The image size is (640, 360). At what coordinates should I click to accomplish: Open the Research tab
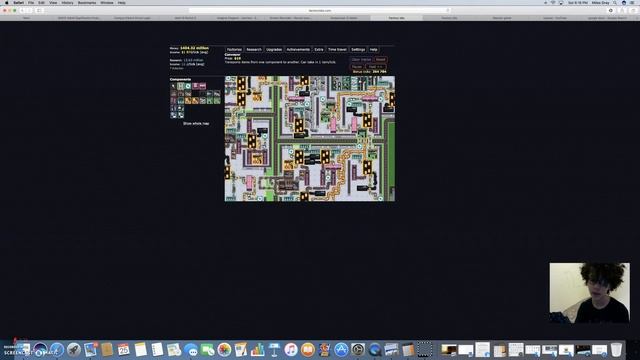tap(254, 49)
